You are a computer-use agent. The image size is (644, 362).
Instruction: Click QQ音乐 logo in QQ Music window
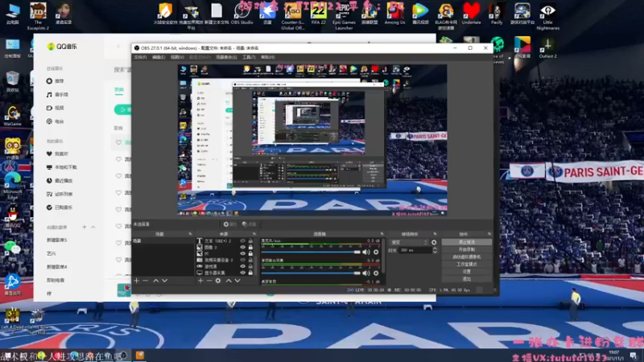tap(62, 47)
